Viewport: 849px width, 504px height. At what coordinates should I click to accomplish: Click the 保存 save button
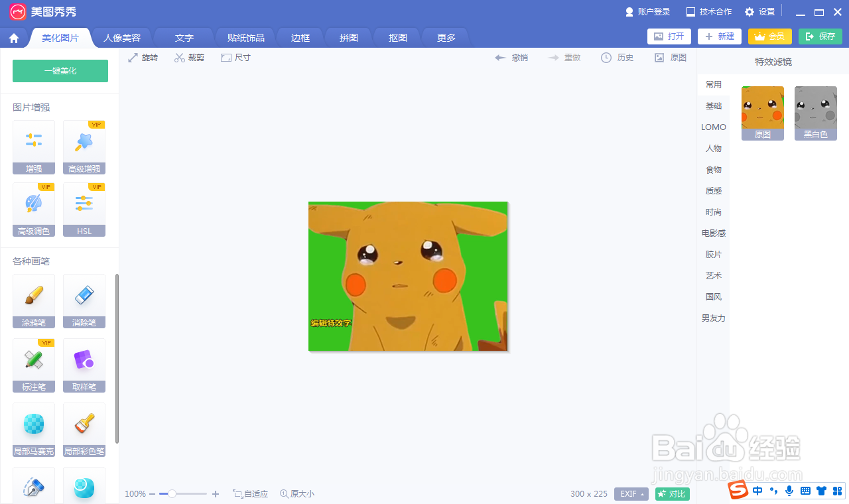pyautogui.click(x=820, y=36)
